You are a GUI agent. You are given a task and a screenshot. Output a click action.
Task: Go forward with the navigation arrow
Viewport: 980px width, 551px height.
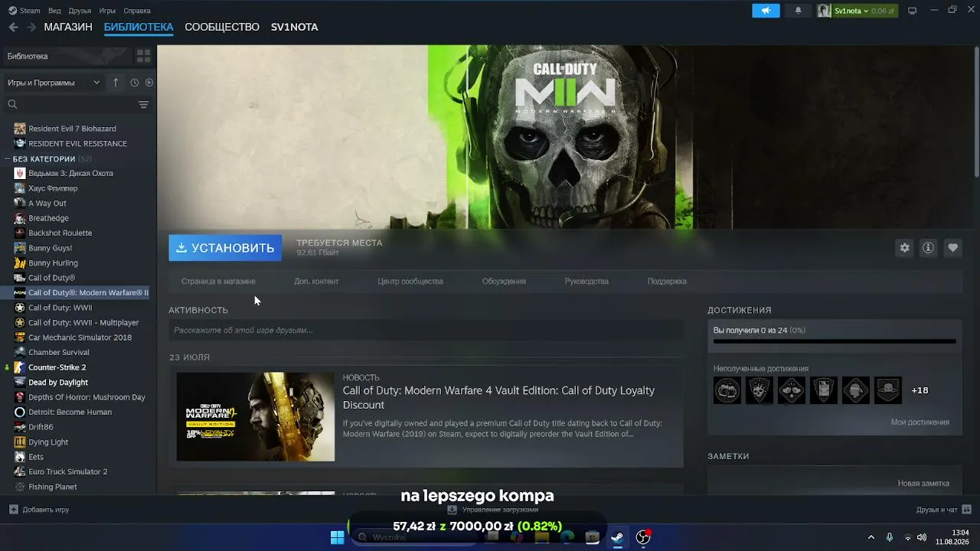click(x=31, y=27)
